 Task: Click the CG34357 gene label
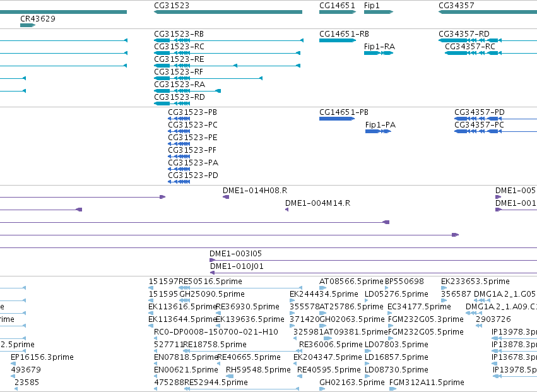pyautogui.click(x=456, y=6)
